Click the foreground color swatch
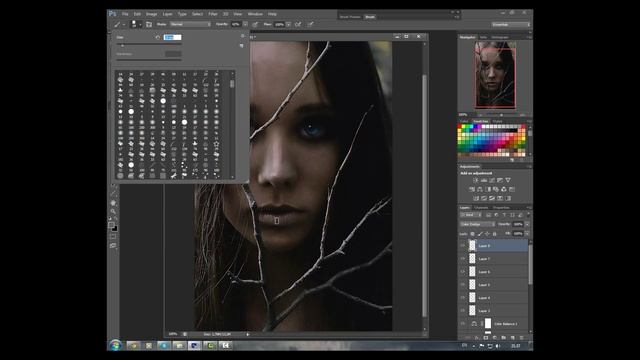Viewport: 640px width, 360px height. pos(111,224)
